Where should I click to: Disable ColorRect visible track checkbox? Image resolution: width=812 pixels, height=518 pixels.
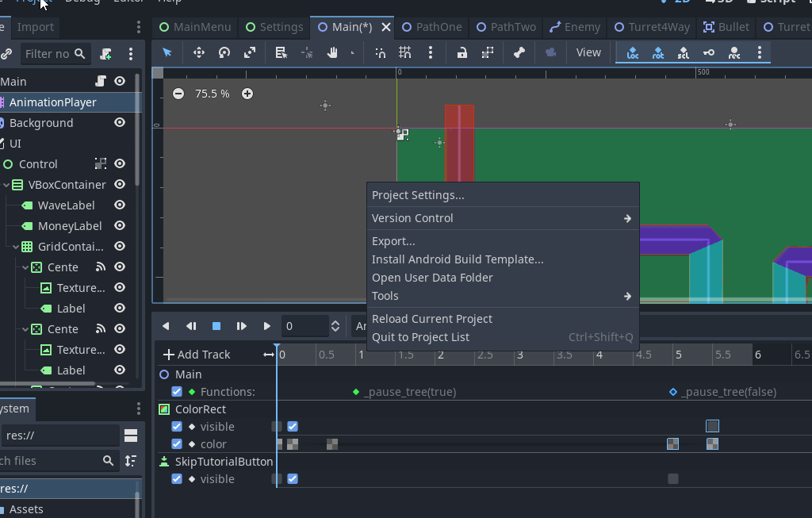[x=177, y=426]
